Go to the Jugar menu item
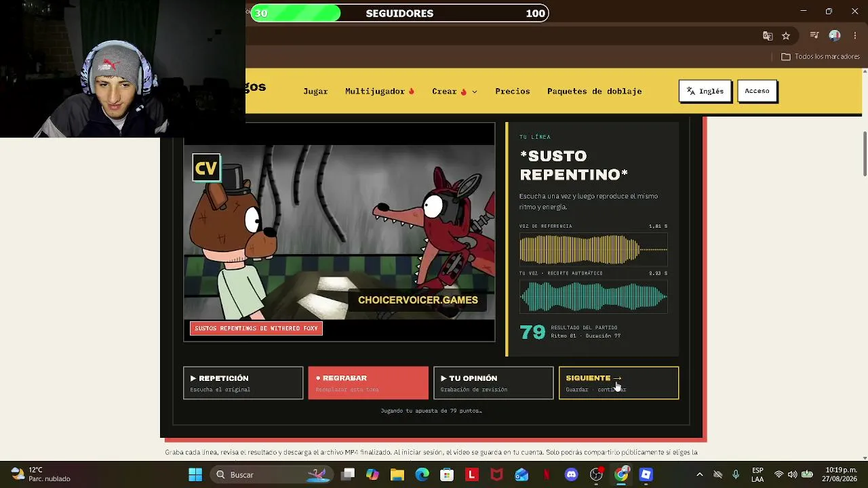 coord(315,91)
